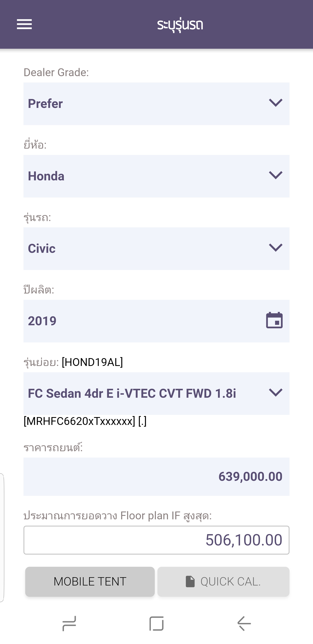Select the car price field 639,000.00
Viewport: 313px width, 644px height.
(x=156, y=476)
